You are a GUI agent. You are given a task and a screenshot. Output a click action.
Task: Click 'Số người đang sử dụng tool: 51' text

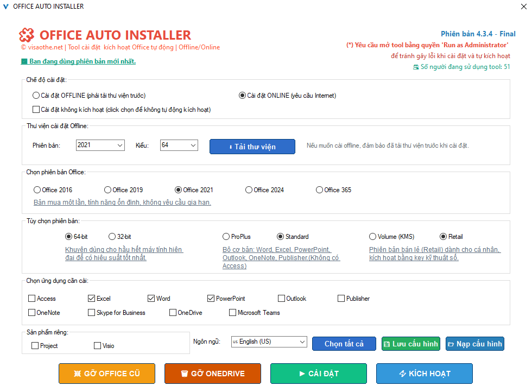click(x=465, y=67)
